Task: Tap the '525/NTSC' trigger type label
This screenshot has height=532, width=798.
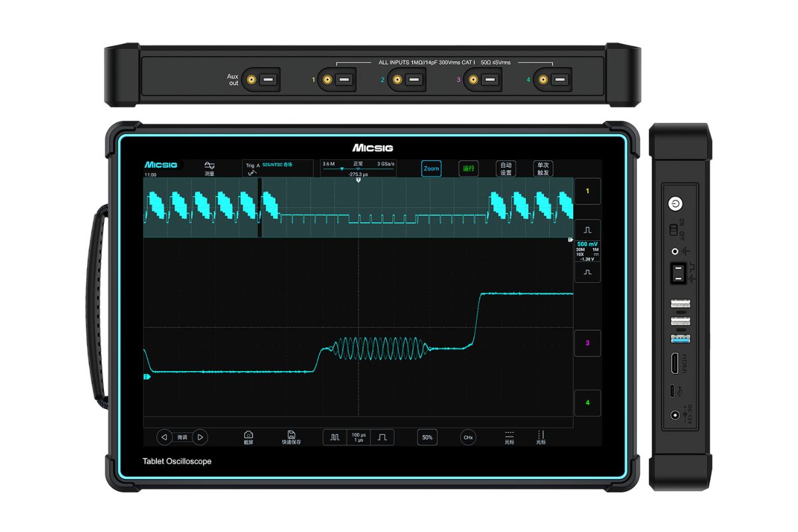Action: (x=277, y=164)
